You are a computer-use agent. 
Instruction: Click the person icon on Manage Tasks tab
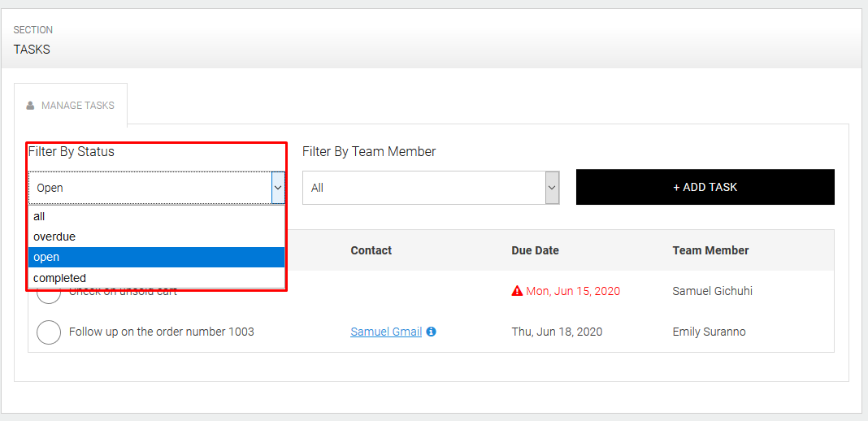click(x=31, y=106)
